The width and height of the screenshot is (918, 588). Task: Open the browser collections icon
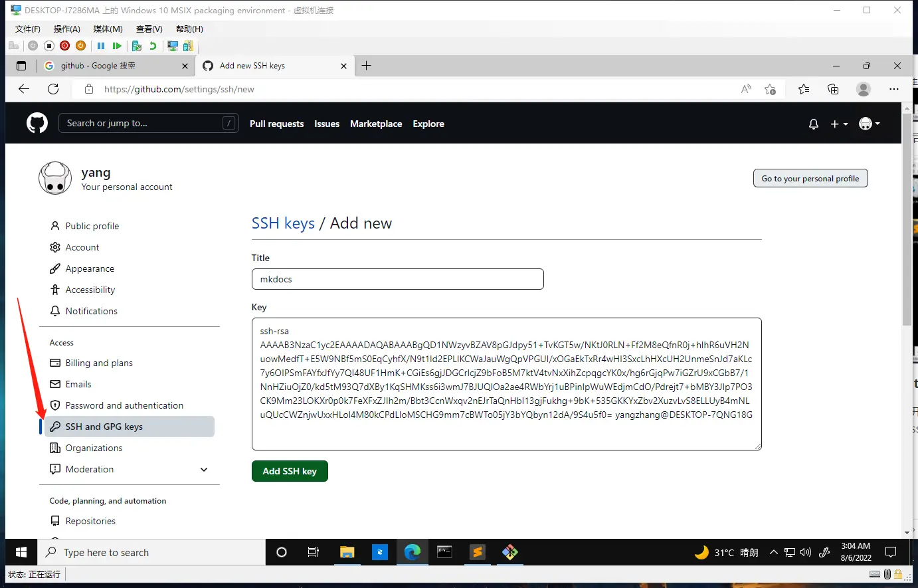pyautogui.click(x=833, y=89)
